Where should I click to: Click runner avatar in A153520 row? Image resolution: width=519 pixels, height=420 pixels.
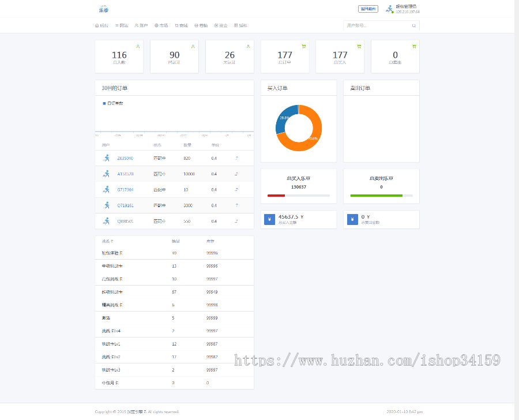pyautogui.click(x=106, y=174)
